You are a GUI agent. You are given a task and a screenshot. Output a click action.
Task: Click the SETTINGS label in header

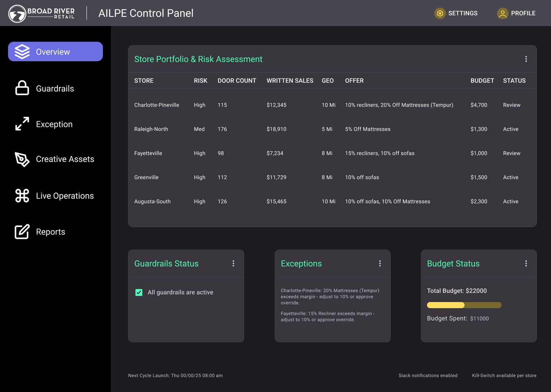pyautogui.click(x=463, y=13)
